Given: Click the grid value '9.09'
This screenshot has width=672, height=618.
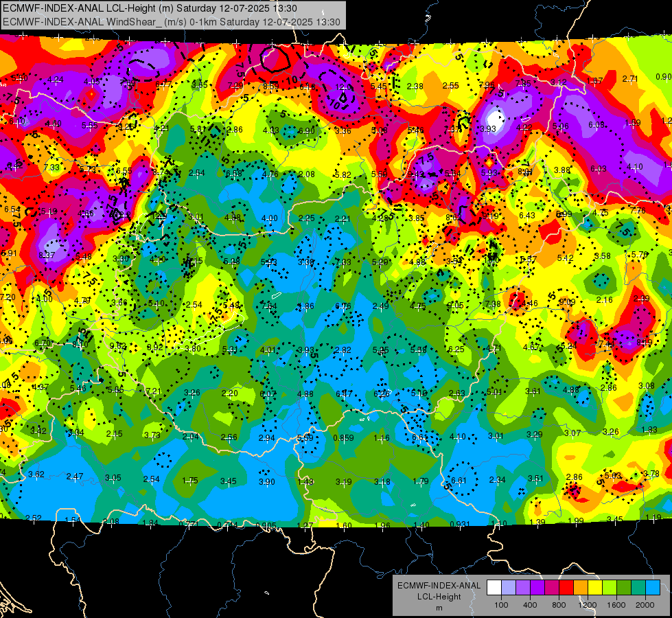Looking at the screenshot, I should (567, 302).
